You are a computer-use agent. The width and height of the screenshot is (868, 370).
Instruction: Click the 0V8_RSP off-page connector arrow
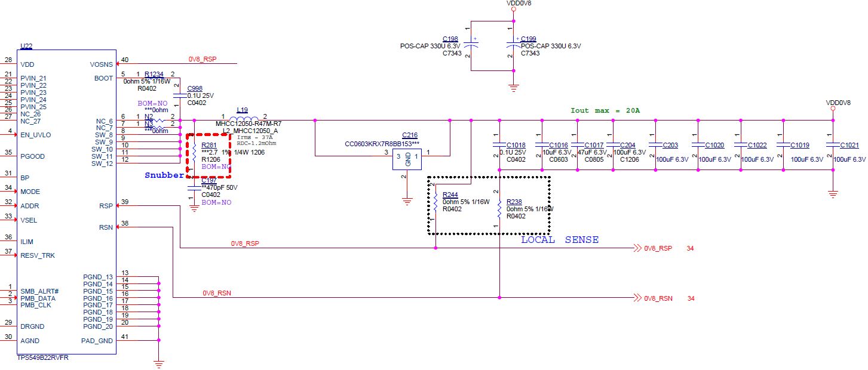click(637, 248)
